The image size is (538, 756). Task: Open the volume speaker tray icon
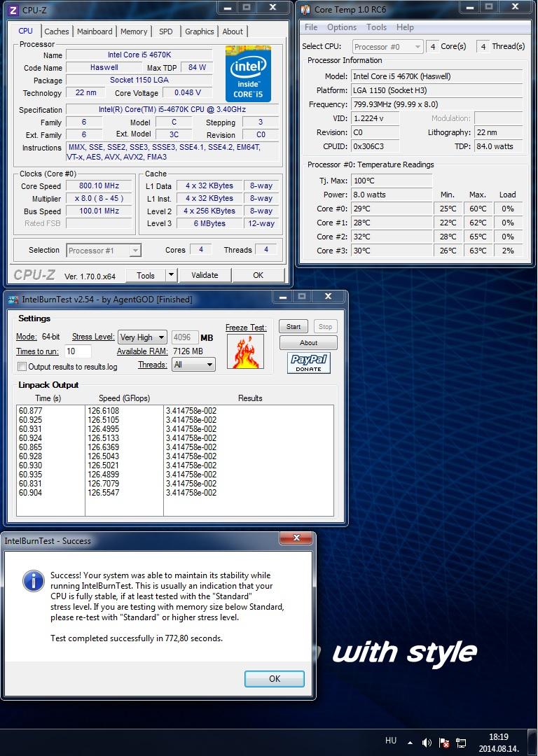click(x=427, y=743)
